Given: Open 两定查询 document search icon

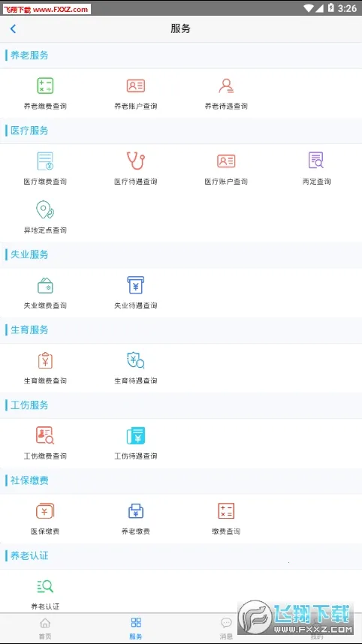Looking at the screenshot, I should pos(316,160).
